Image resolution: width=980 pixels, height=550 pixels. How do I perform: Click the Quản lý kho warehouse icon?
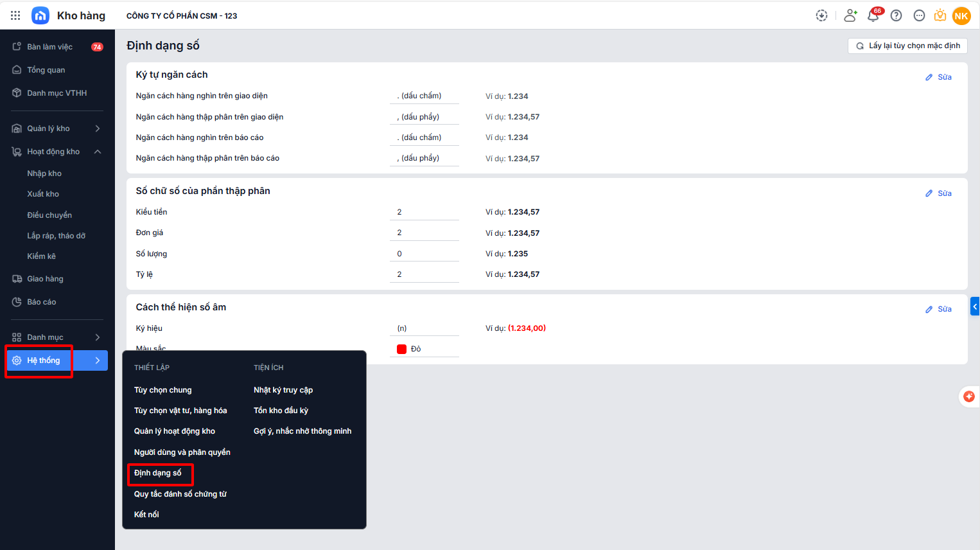pos(17,129)
